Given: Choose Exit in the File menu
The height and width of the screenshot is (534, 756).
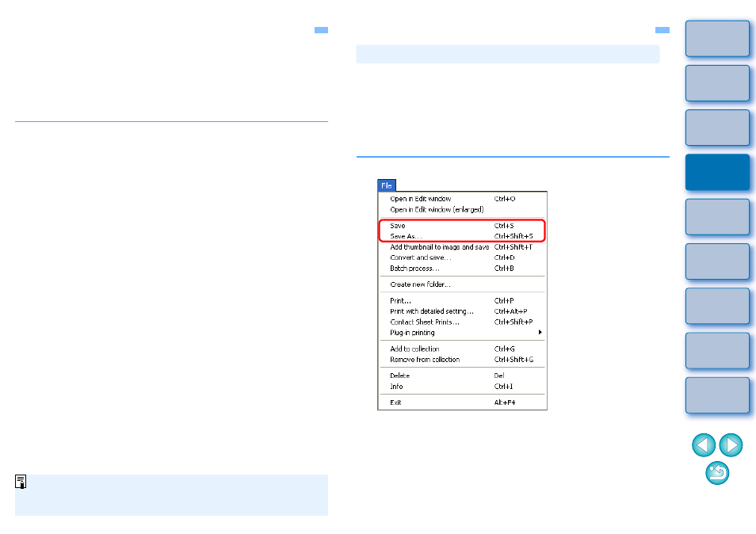Looking at the screenshot, I should (462, 402).
